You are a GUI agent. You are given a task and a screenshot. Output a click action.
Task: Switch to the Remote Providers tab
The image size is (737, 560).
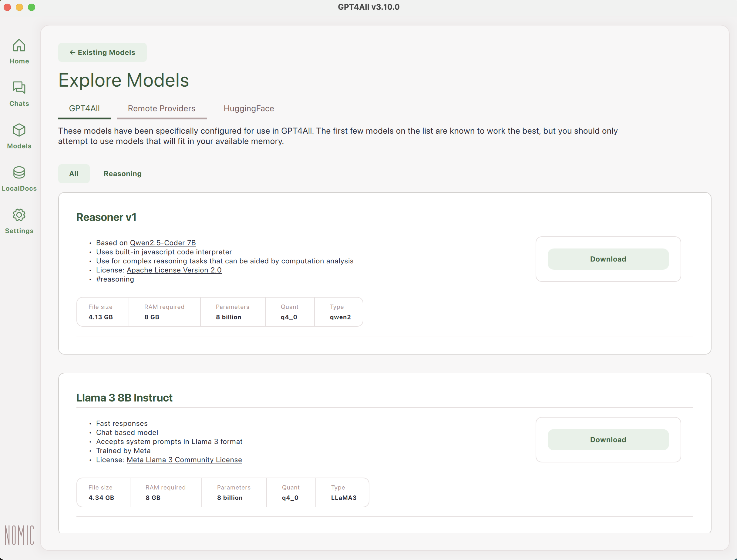[161, 108]
